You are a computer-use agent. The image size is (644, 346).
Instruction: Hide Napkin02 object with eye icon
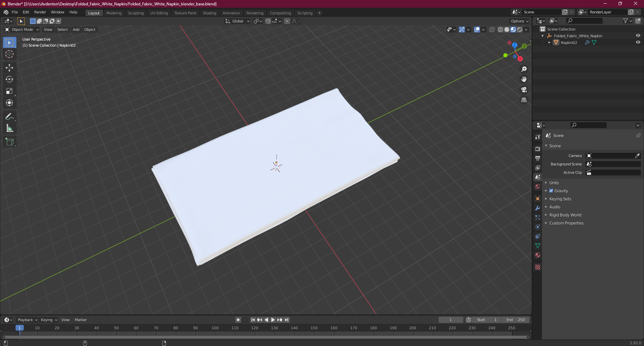pos(638,42)
